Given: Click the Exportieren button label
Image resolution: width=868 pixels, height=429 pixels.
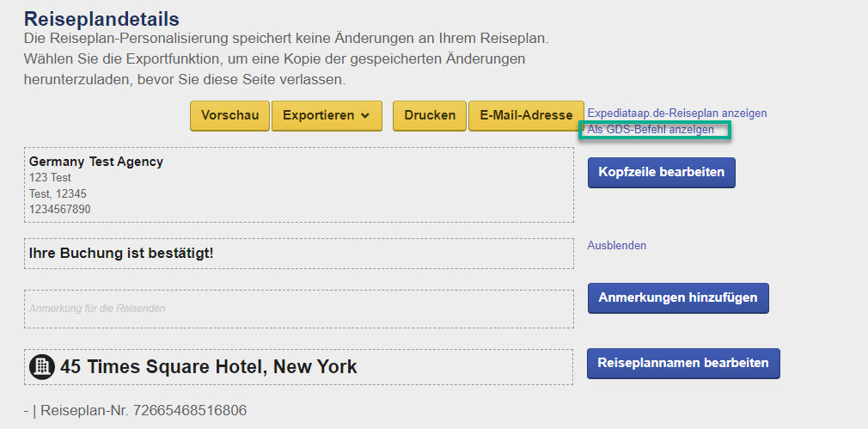Looking at the screenshot, I should tap(318, 116).
